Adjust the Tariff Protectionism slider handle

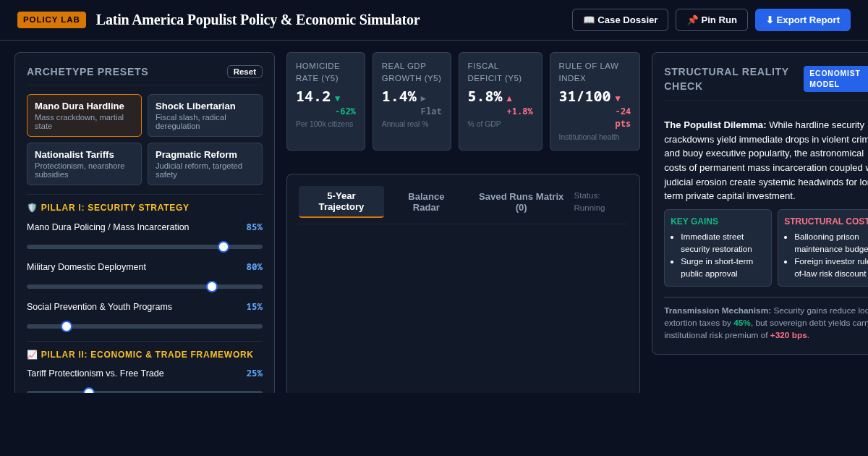[89, 392]
